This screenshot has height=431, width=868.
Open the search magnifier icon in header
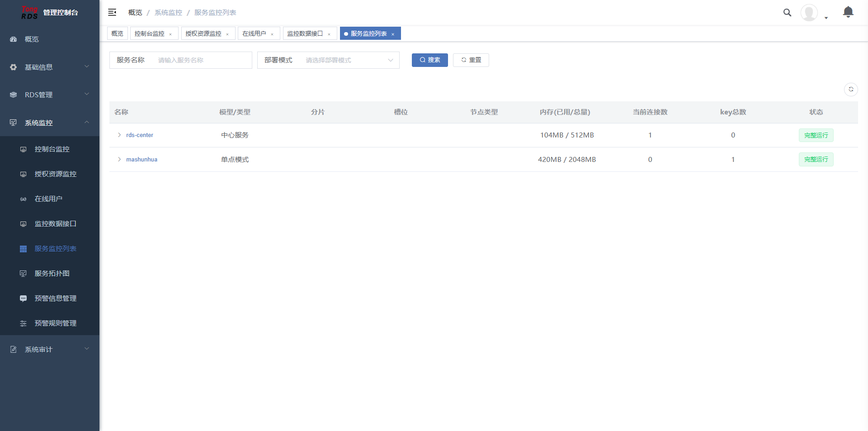pos(787,13)
